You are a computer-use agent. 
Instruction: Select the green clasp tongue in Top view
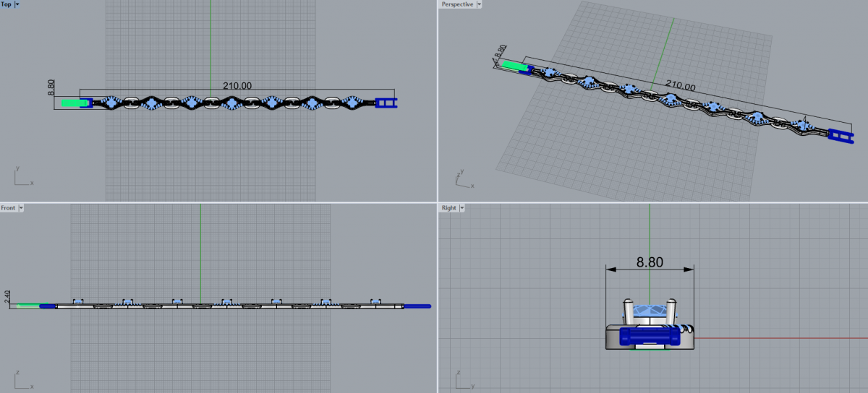click(x=75, y=103)
